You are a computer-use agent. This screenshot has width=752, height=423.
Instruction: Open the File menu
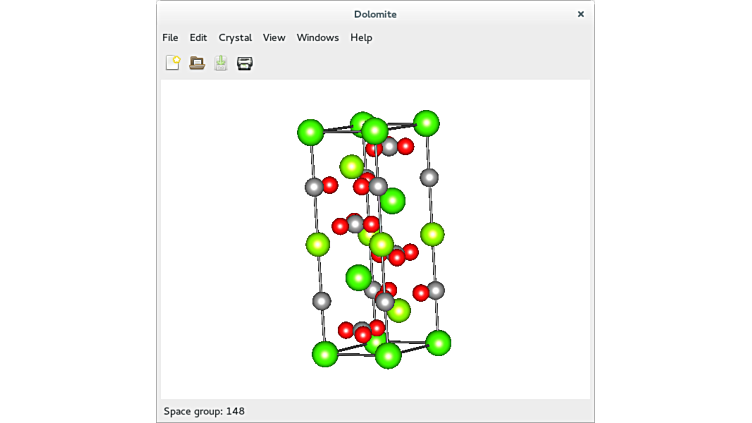(x=170, y=38)
